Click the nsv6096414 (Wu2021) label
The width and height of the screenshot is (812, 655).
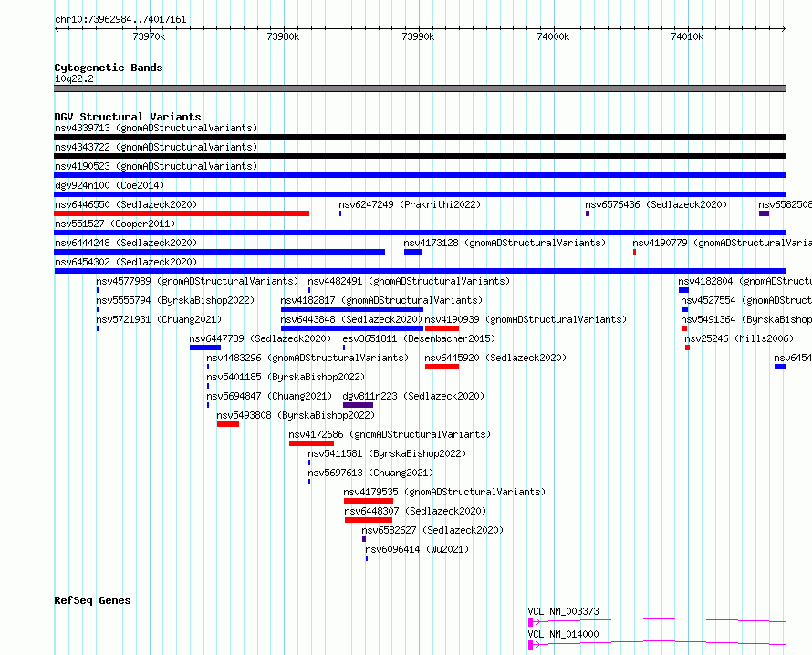pyautogui.click(x=417, y=549)
